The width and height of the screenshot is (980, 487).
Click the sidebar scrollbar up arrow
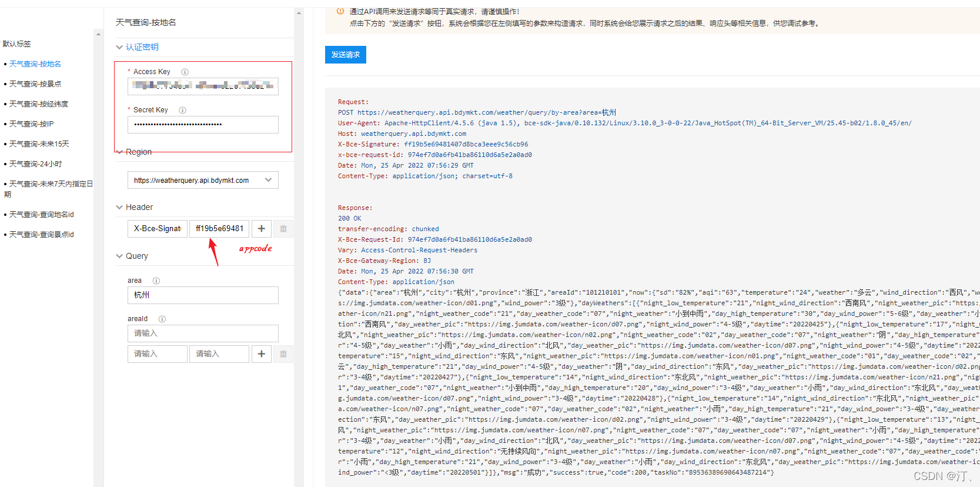[98, 34]
